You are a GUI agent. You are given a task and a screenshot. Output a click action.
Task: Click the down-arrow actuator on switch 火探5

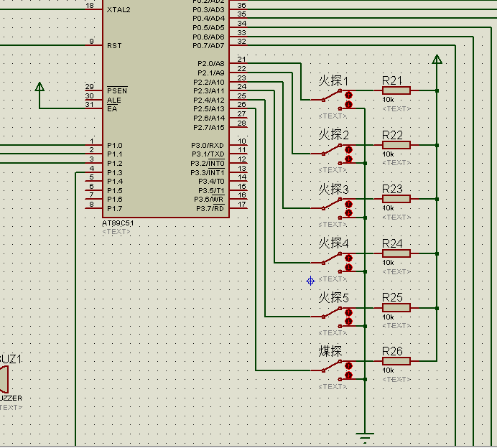[x=348, y=322]
